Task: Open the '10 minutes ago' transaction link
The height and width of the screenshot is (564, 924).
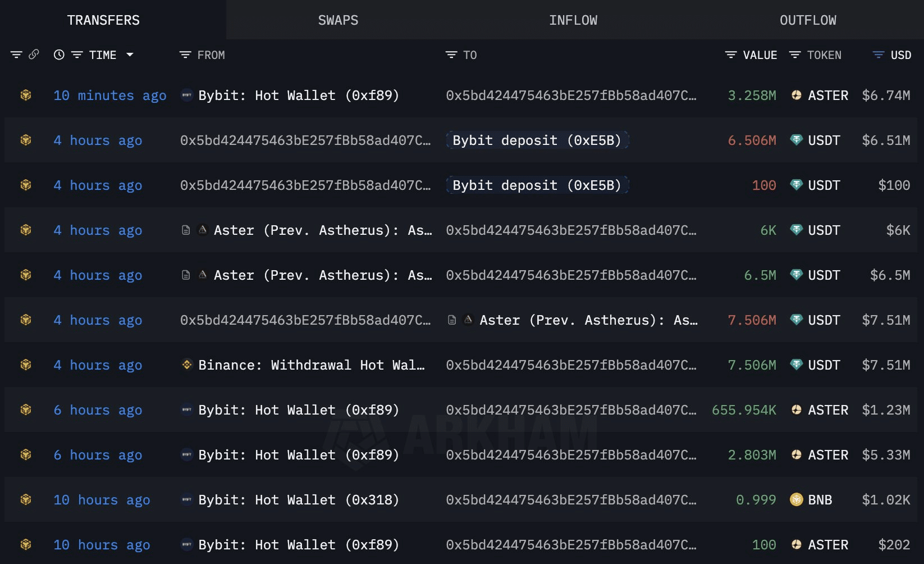Action: click(110, 95)
